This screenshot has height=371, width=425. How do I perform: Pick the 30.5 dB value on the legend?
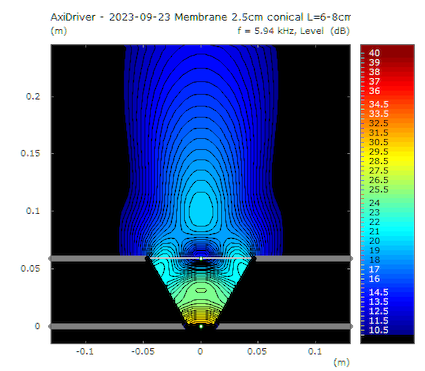tap(379, 142)
